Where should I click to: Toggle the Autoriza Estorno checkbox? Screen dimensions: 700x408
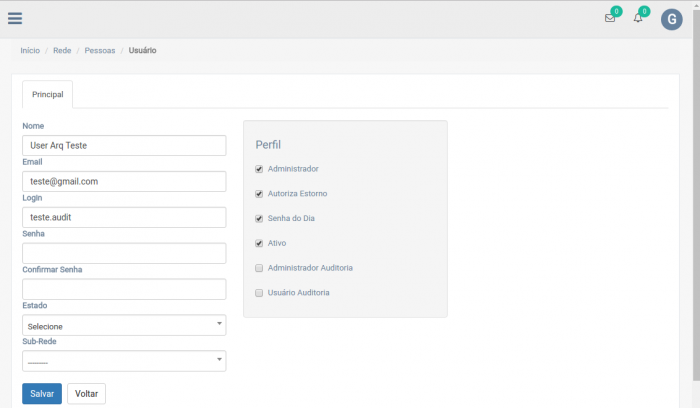point(259,194)
